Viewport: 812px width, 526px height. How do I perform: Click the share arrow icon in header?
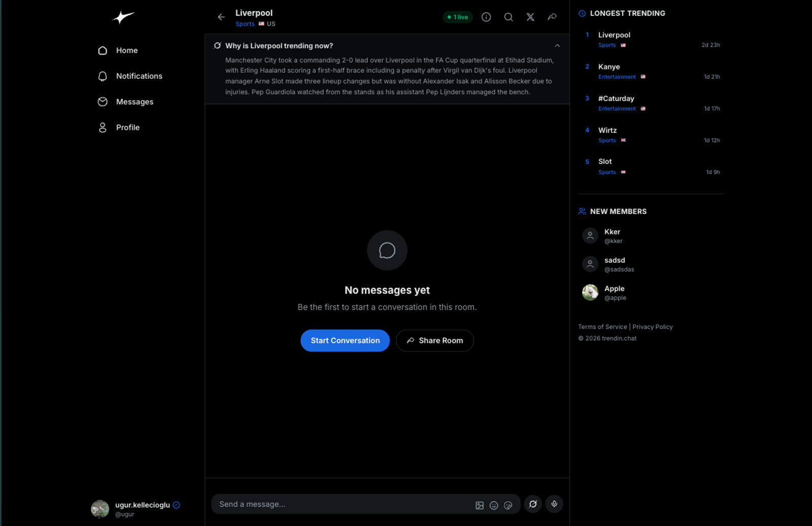(x=552, y=17)
